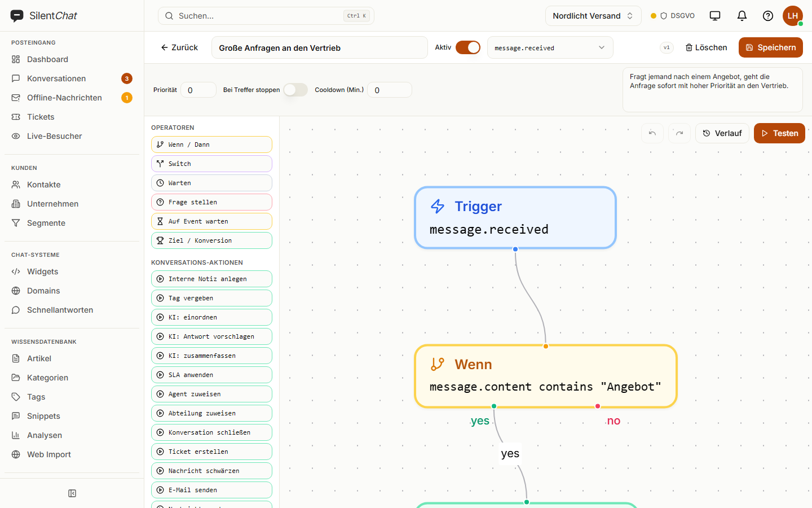Select the Switch operator

(211, 164)
